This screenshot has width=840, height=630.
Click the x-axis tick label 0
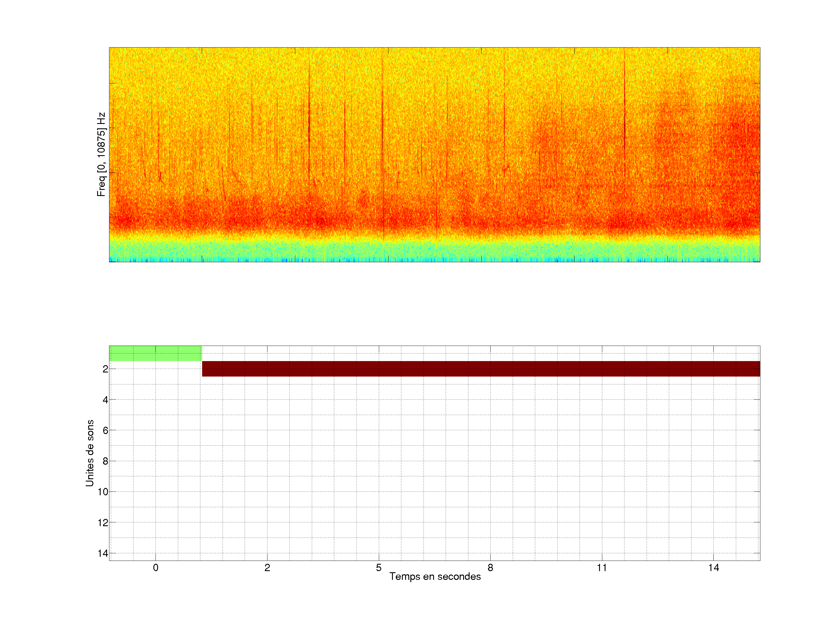click(x=156, y=568)
